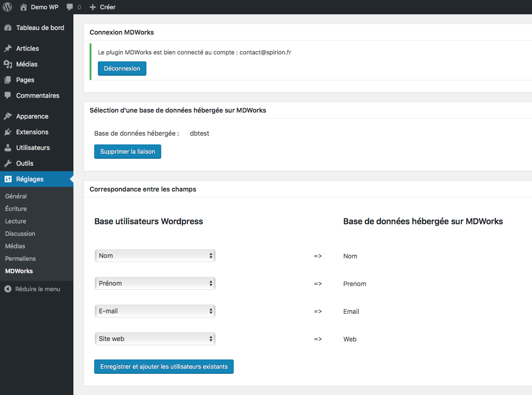The width and height of the screenshot is (532, 395).
Task: Open the Apparence menu item
Action: tap(36, 116)
